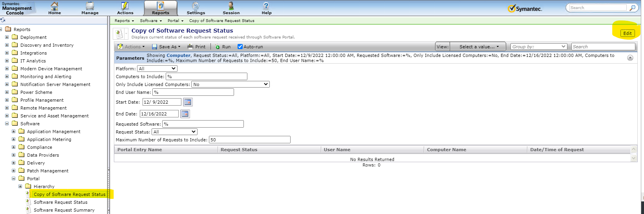This screenshot has height=214, width=644.
Task: Click the Print toolbar button
Action: pyautogui.click(x=196, y=47)
